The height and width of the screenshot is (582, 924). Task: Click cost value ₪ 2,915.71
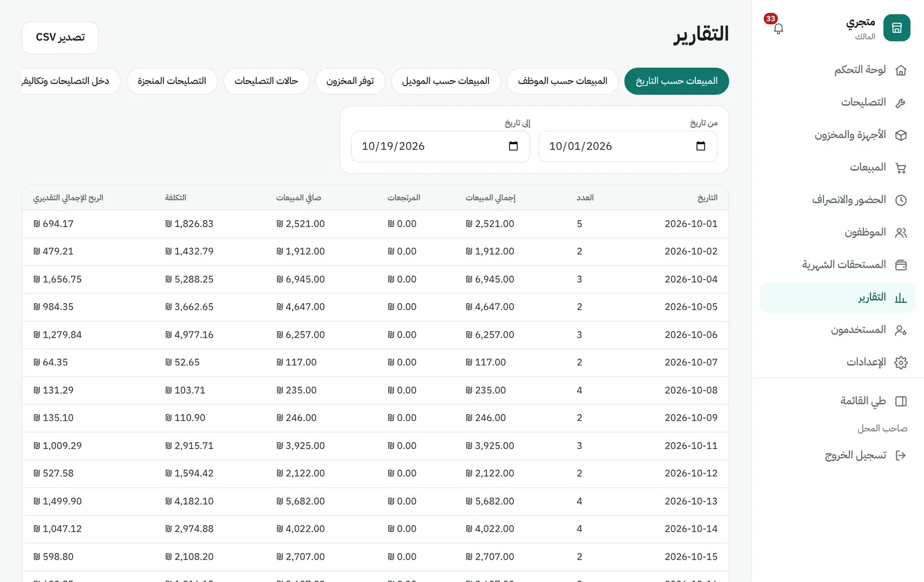(x=189, y=446)
